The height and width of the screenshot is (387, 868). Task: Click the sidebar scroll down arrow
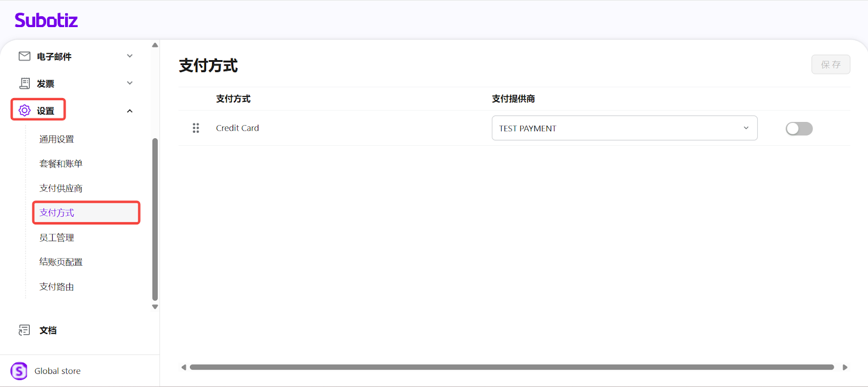click(x=155, y=307)
